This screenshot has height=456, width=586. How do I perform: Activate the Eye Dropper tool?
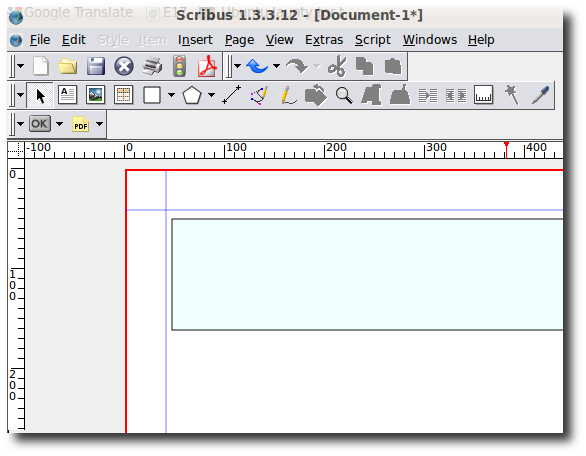[x=540, y=95]
